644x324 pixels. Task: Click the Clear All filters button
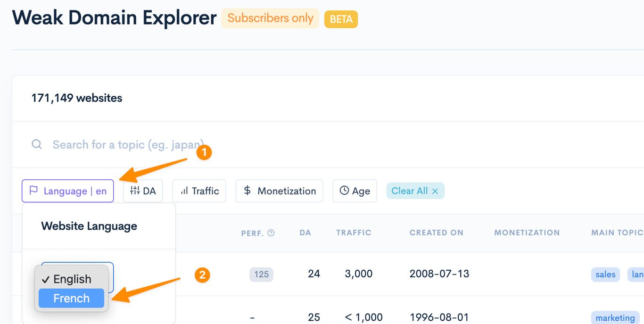pyautogui.click(x=415, y=191)
